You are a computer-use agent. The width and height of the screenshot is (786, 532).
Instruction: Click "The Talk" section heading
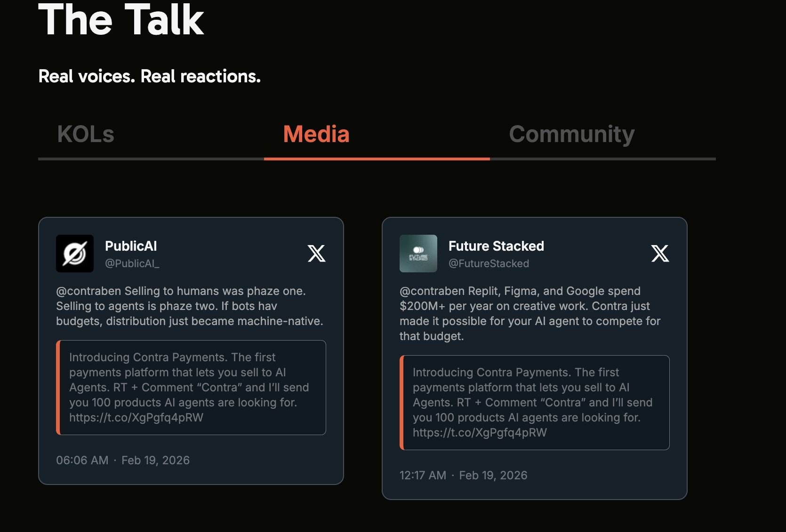[x=121, y=20]
